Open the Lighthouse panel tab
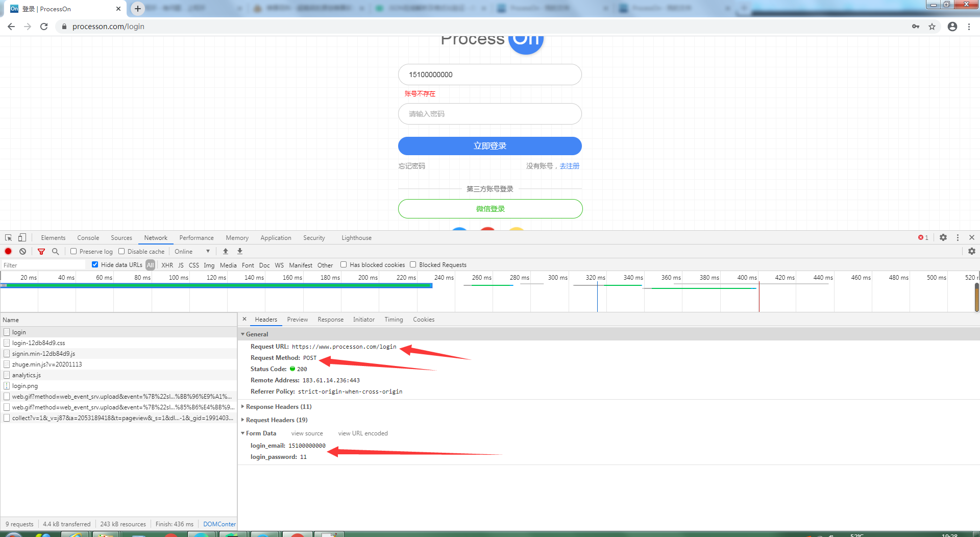This screenshot has width=980, height=537. [356, 238]
